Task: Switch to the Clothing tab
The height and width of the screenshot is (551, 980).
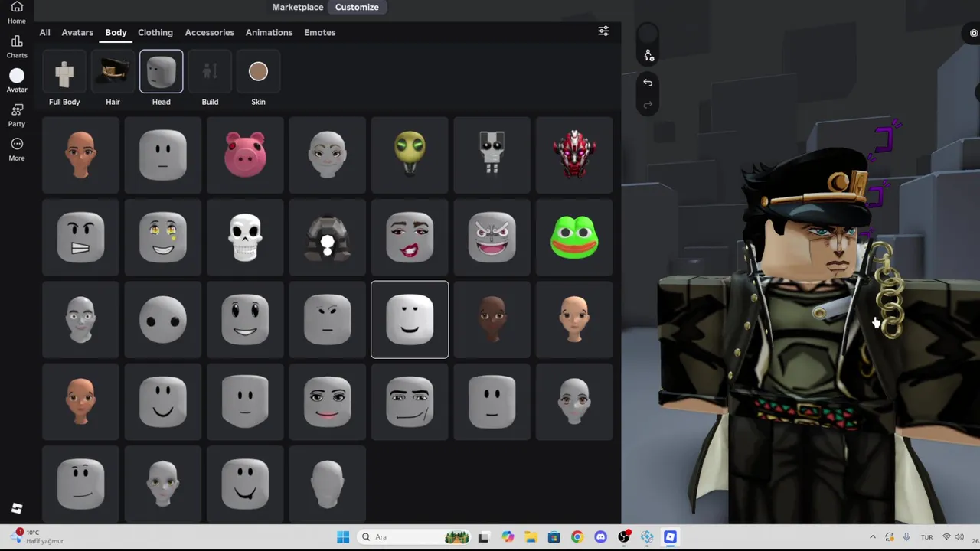Action: click(155, 32)
